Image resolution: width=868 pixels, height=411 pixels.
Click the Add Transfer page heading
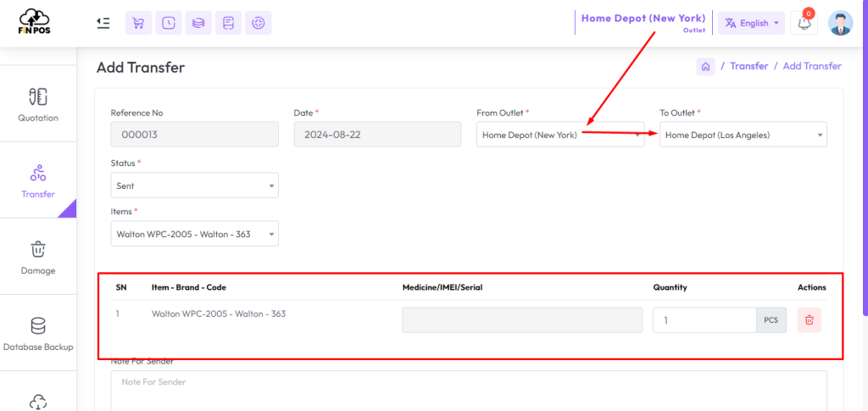tap(141, 68)
